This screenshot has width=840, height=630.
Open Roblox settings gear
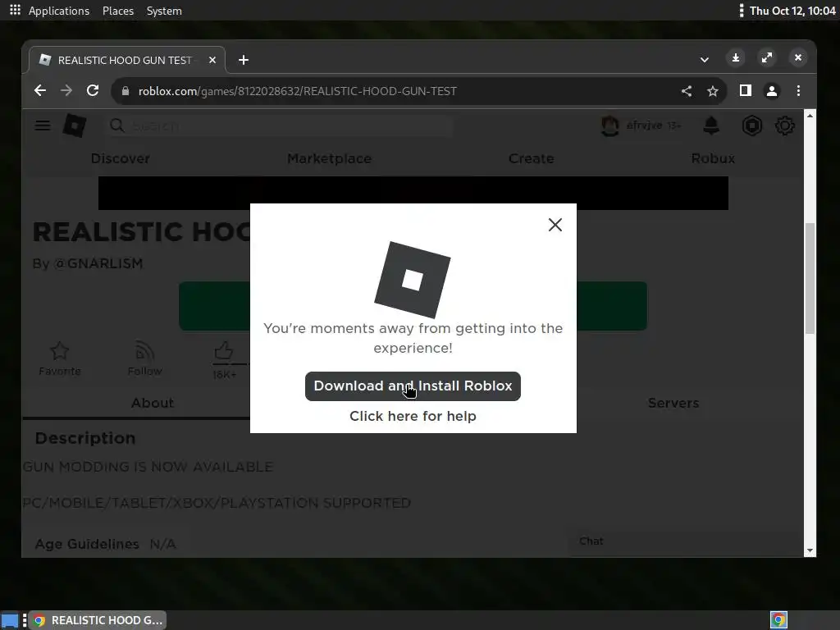tap(784, 126)
